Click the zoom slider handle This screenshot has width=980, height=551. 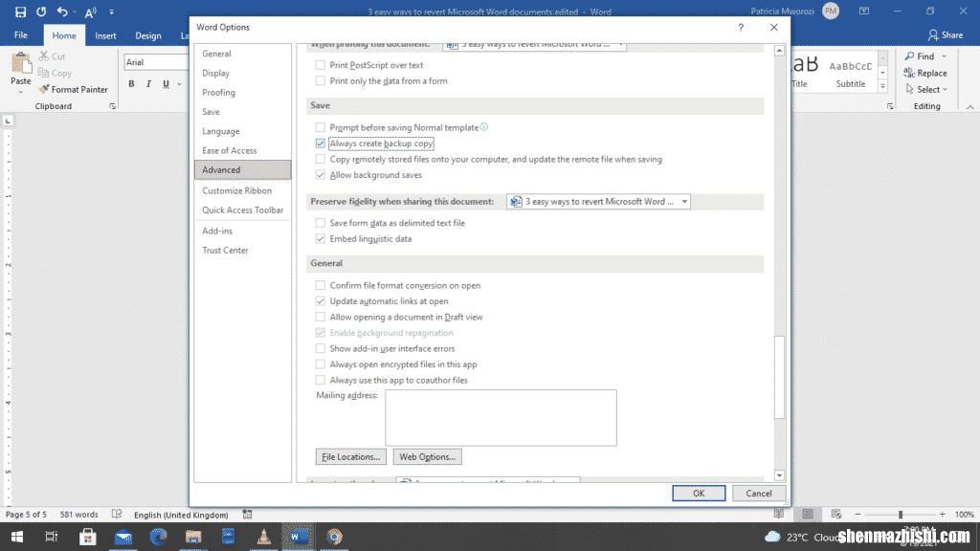(x=901, y=514)
